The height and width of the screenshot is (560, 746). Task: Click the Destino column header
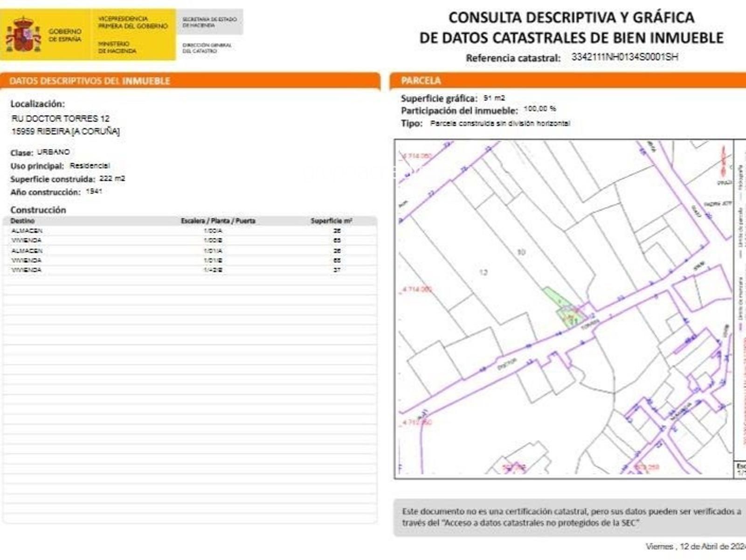(22, 221)
